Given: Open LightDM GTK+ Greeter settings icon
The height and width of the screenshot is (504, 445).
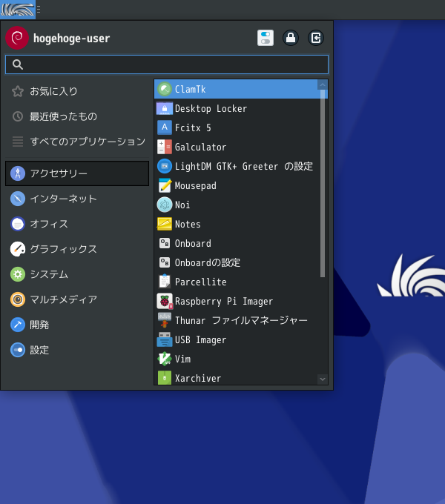Looking at the screenshot, I should [165, 166].
